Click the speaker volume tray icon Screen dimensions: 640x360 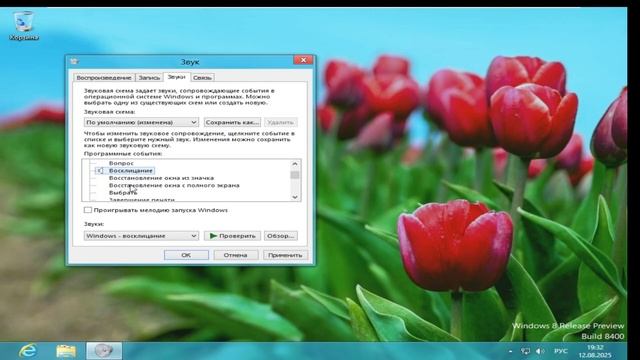click(x=540, y=351)
